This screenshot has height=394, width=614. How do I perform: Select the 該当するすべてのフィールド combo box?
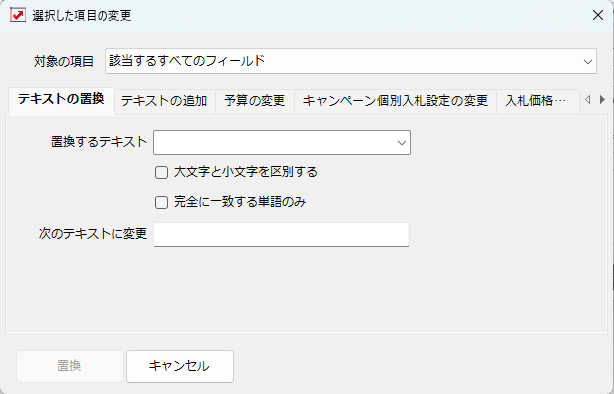tap(351, 61)
